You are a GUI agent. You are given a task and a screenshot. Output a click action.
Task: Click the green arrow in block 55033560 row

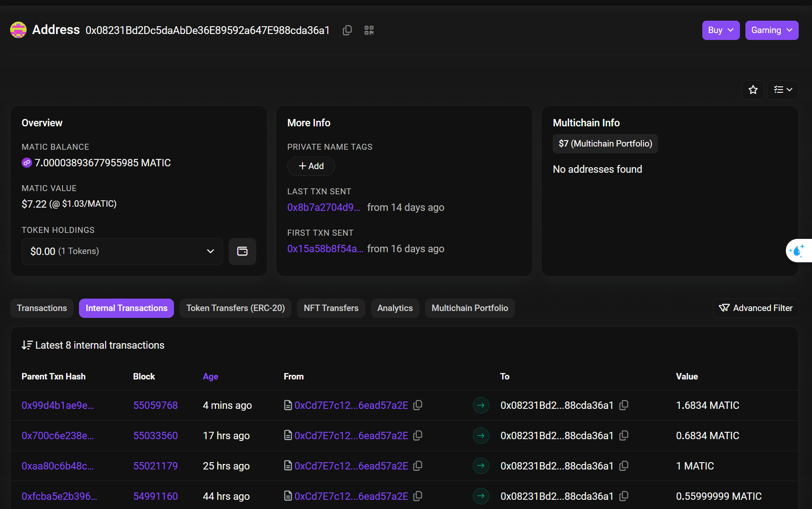(x=481, y=435)
